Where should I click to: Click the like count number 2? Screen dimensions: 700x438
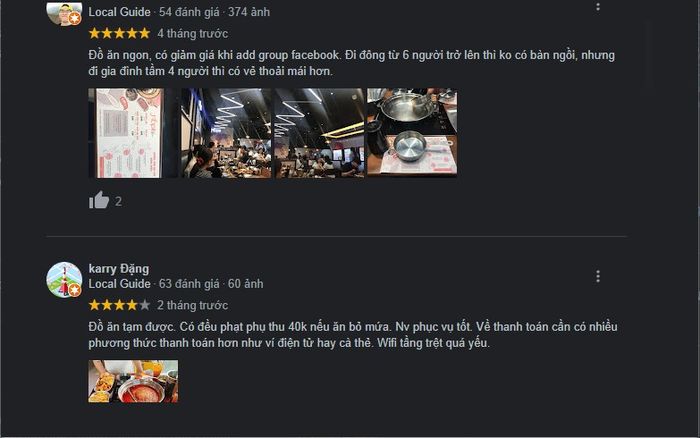point(118,202)
